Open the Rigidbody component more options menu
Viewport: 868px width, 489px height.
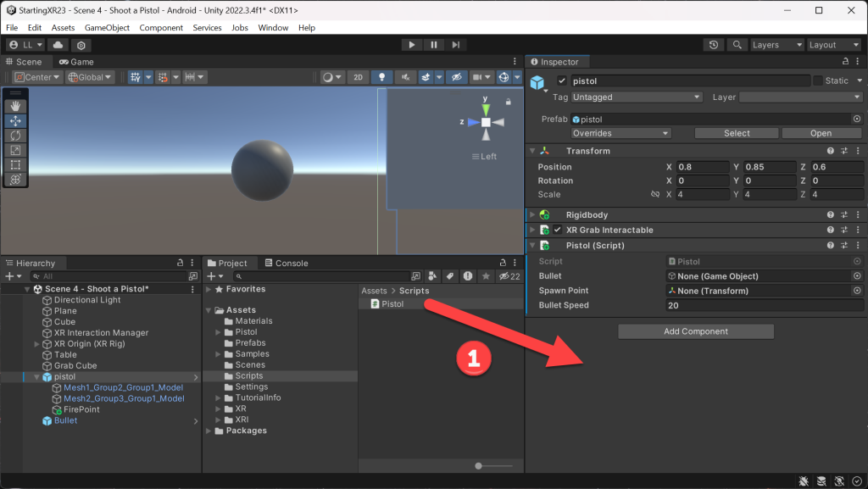point(858,214)
